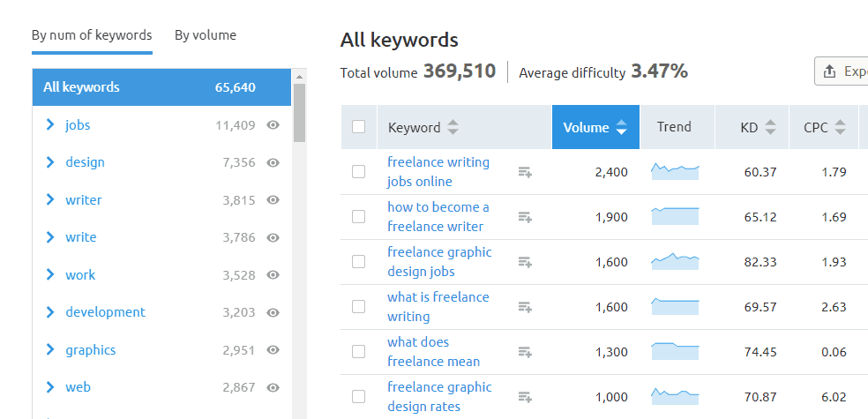Toggle visibility of writer group
The width and height of the screenshot is (868, 419).
pyautogui.click(x=273, y=200)
